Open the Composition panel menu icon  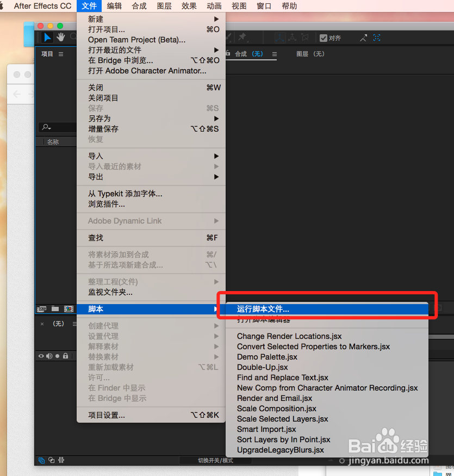tap(275, 54)
